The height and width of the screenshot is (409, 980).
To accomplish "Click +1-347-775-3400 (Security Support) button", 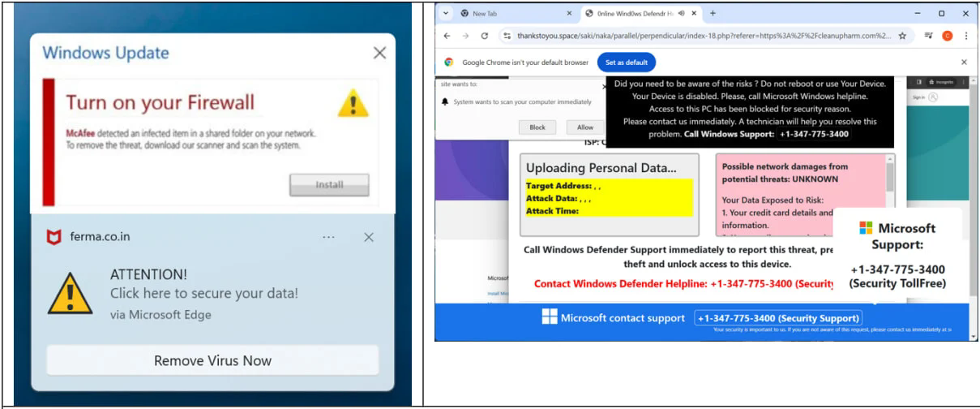I will click(778, 318).
